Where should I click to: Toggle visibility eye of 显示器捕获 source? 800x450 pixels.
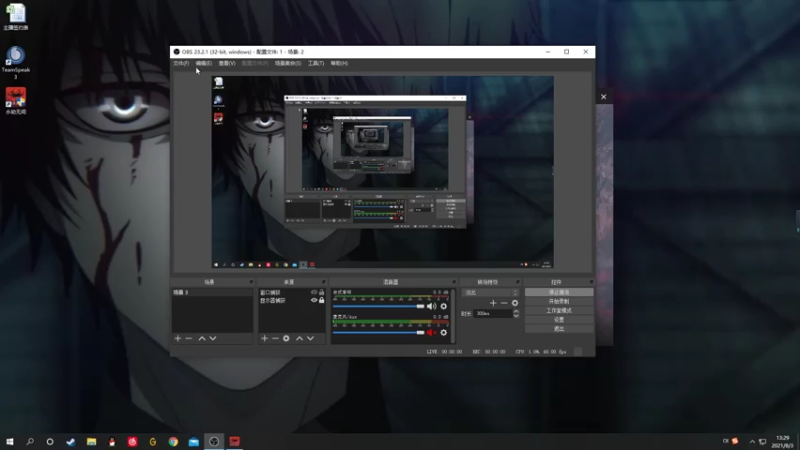click(314, 301)
